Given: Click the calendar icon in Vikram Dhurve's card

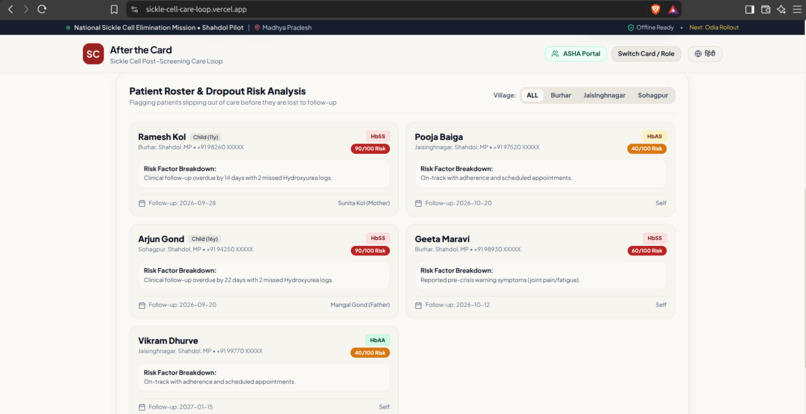Looking at the screenshot, I should click(142, 407).
